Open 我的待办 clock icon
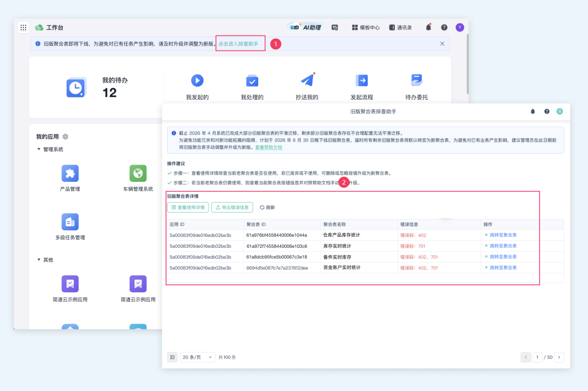Image resolution: width=588 pixels, height=391 pixels. pyautogui.click(x=76, y=88)
